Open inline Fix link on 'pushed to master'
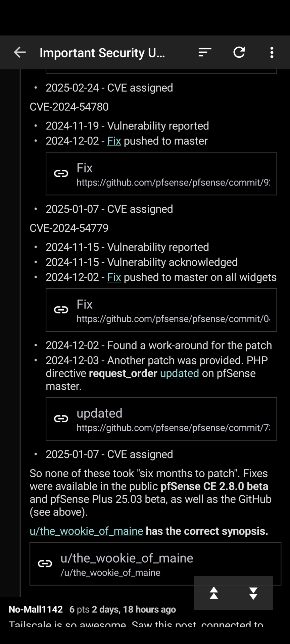Image resolution: width=290 pixels, height=644 pixels. click(x=114, y=141)
